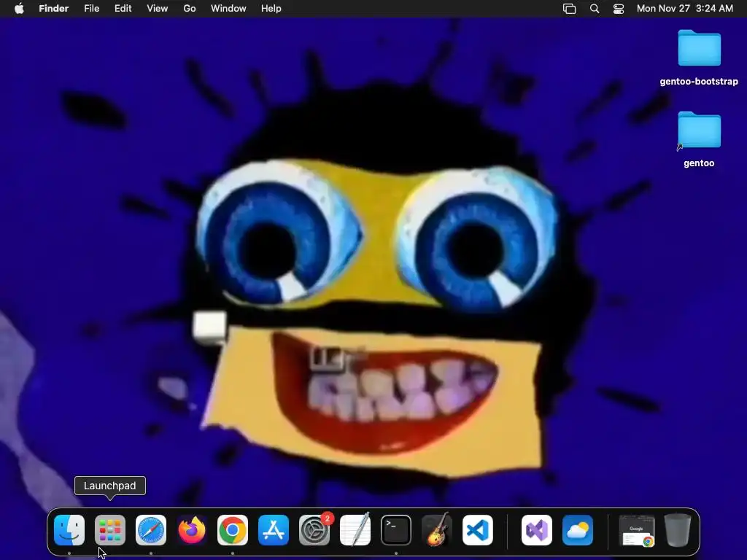Launch Firefox from the Dock
747x560 pixels.
point(192,530)
